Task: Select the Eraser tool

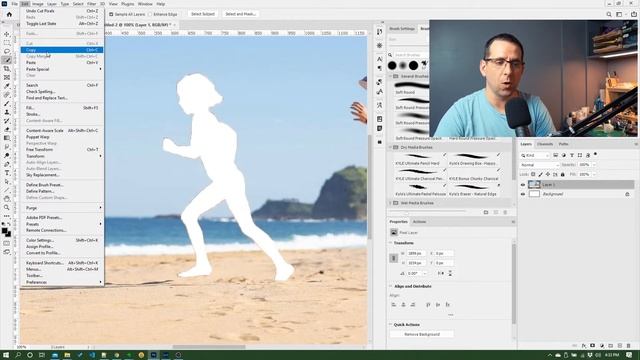Action: 7,129
